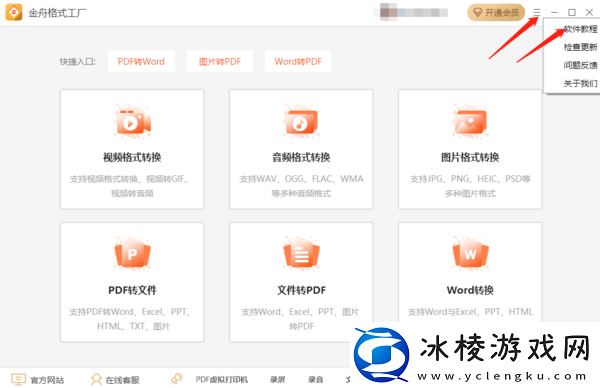Open the PDF转文件 title
This screenshot has width=600, height=388.
pos(132,290)
